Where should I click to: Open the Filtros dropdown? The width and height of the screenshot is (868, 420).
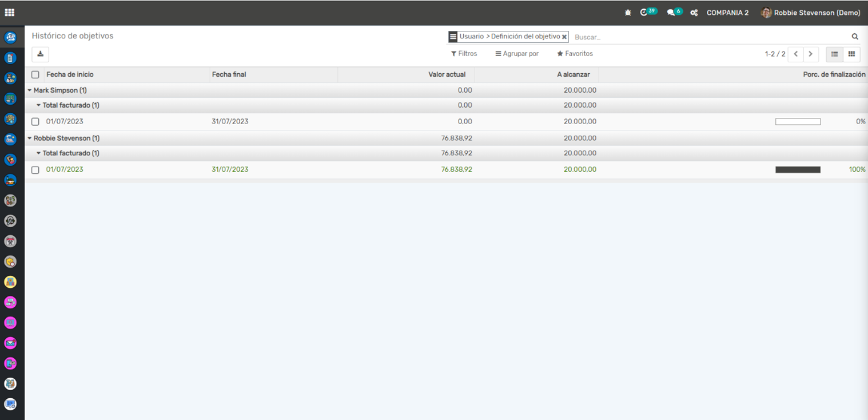click(x=464, y=54)
